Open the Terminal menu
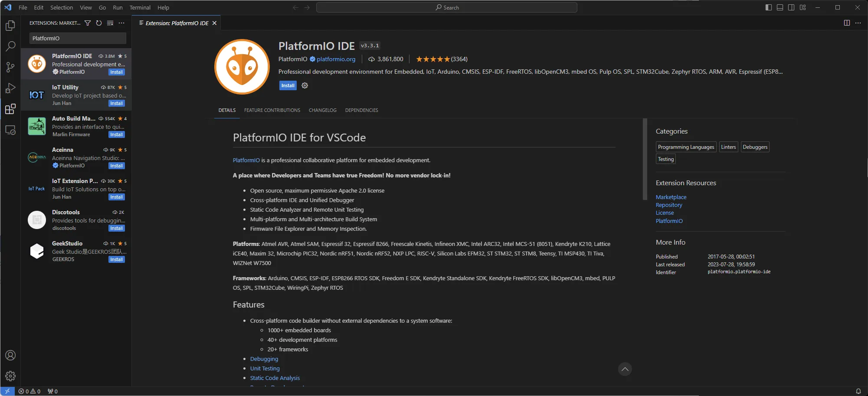 [x=140, y=7]
